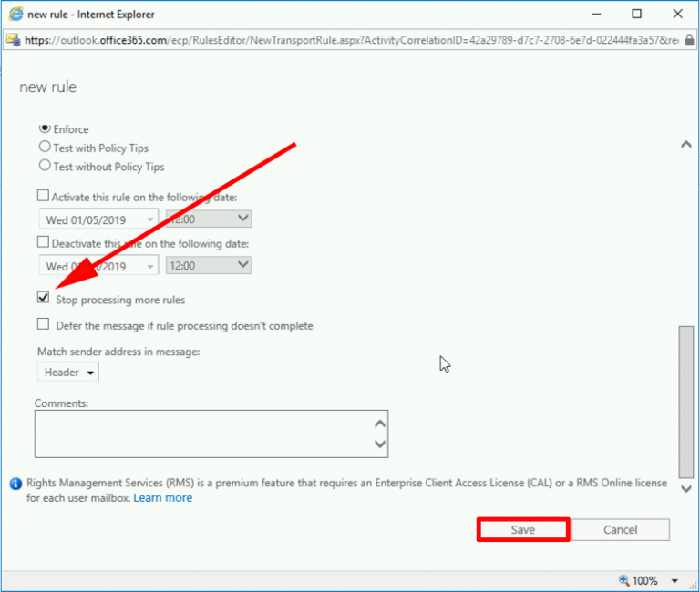Click the page scroll up chevron

click(x=686, y=144)
